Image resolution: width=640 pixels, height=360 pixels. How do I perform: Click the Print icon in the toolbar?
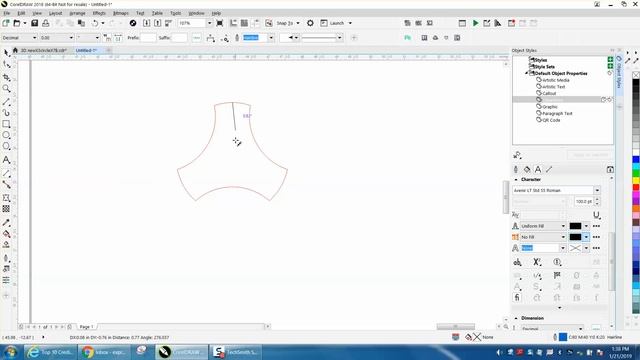(46, 23)
